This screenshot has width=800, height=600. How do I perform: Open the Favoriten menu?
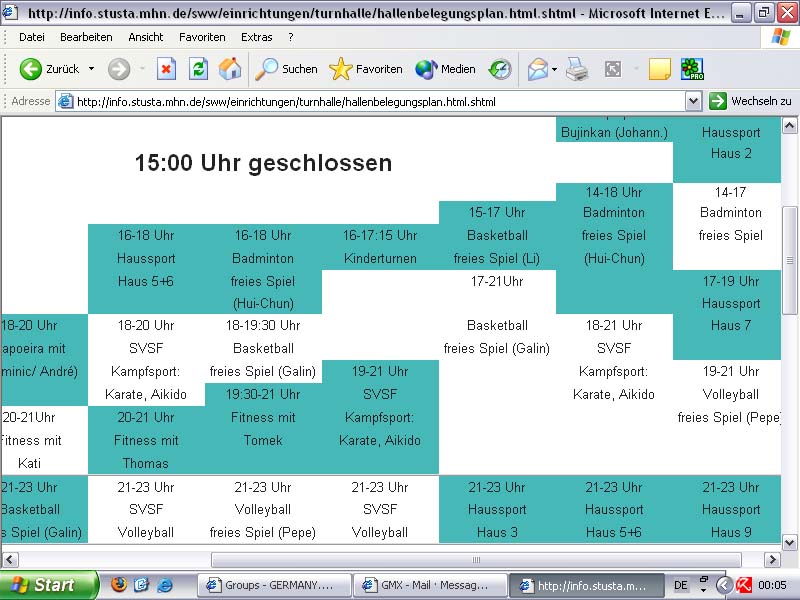tap(202, 37)
